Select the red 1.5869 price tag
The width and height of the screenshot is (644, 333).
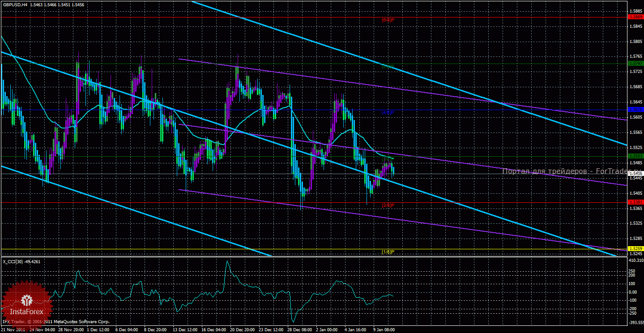point(636,17)
